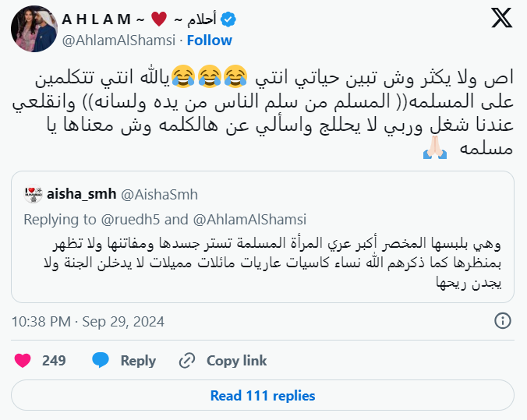Screen dimensions: 527x420
Task: Open the X logo link
Action: (x=501, y=18)
